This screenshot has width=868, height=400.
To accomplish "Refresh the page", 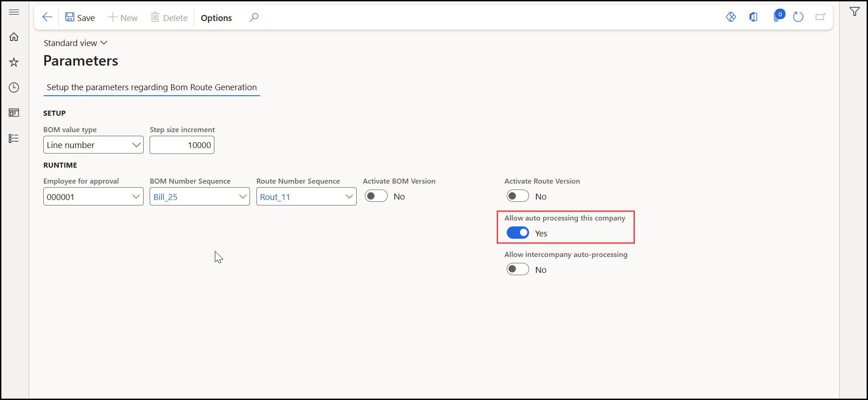I will point(798,17).
